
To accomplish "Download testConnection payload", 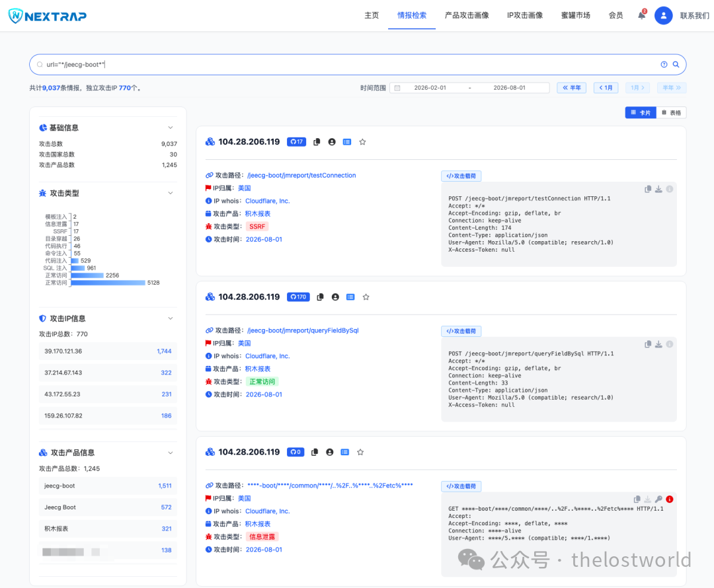I will (x=658, y=190).
